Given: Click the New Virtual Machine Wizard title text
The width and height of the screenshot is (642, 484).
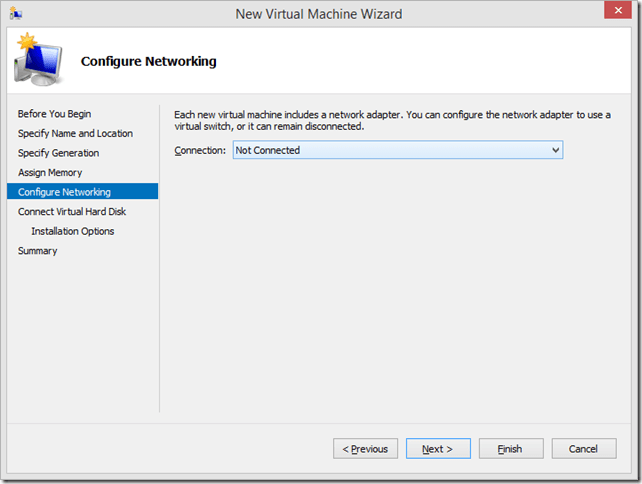Looking at the screenshot, I should 320,14.
